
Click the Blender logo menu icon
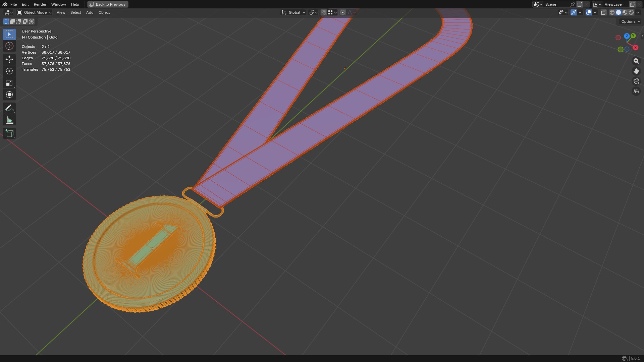tap(5, 4)
